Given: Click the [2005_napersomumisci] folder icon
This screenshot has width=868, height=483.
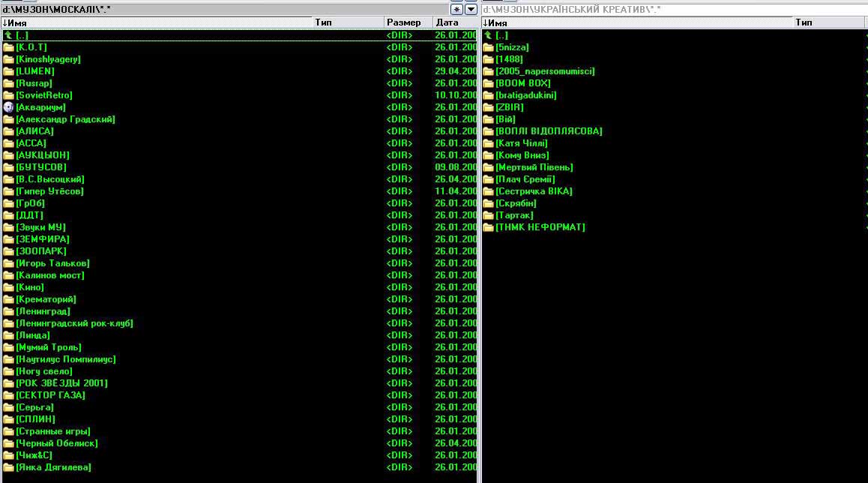Looking at the screenshot, I should 488,71.
